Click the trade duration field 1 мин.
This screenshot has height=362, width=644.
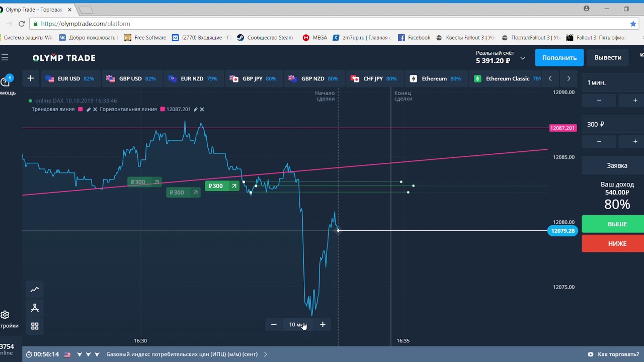click(613, 82)
